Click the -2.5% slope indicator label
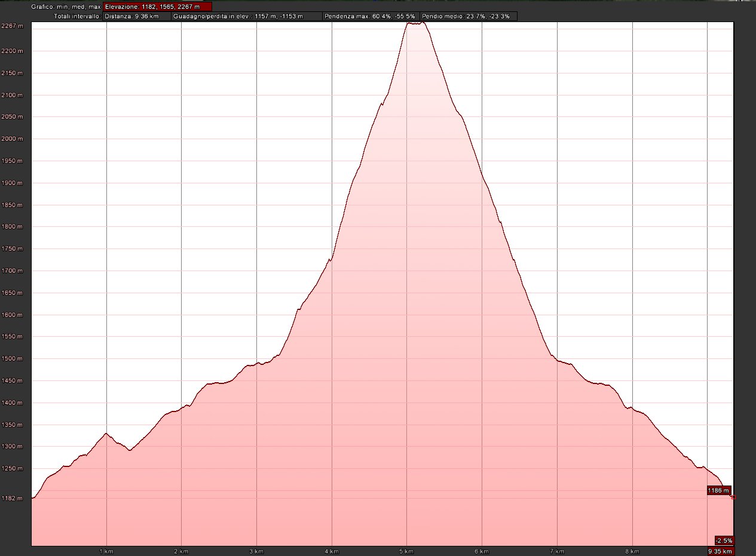 tap(723, 540)
